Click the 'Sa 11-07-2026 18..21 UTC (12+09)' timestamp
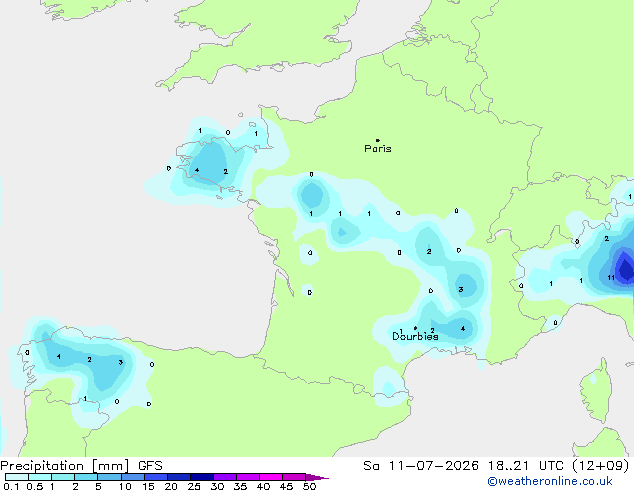 coord(496,466)
